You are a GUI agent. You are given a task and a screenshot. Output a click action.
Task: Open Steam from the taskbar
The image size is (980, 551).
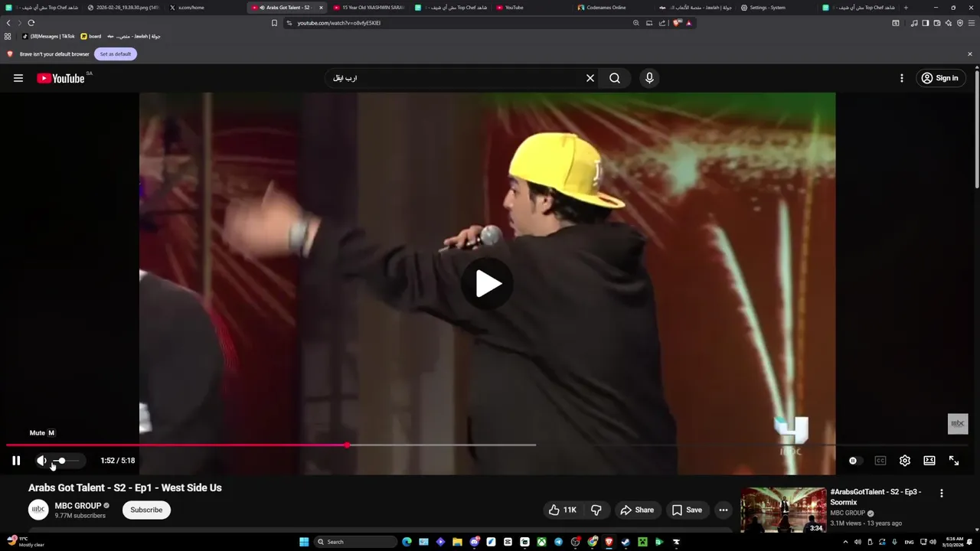click(626, 542)
